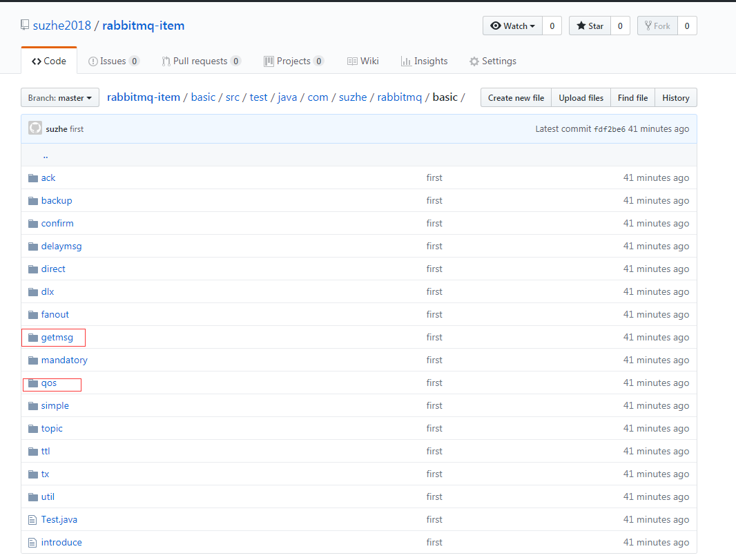Click the getmsg folder icon

[33, 338]
